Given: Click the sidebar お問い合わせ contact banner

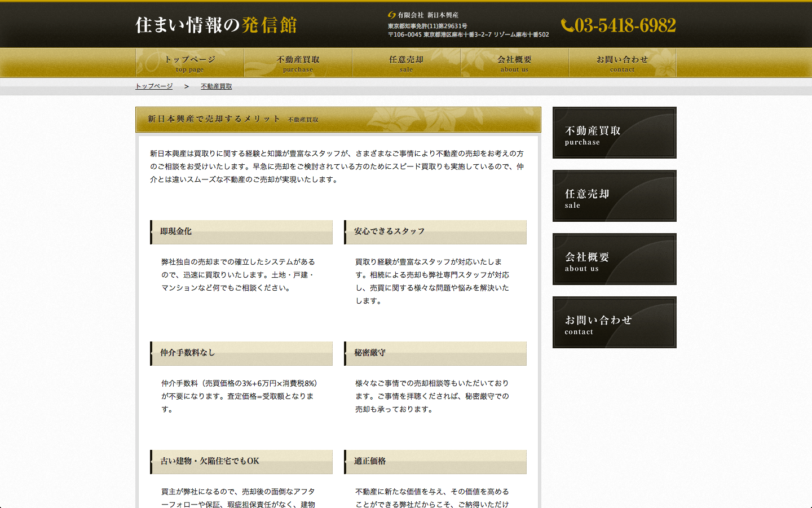Looking at the screenshot, I should [x=615, y=322].
